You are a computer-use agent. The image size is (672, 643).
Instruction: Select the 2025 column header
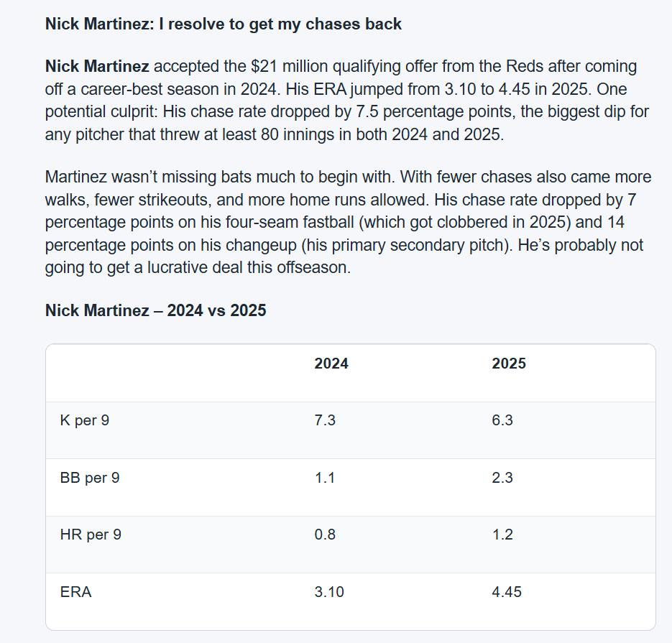coord(509,364)
